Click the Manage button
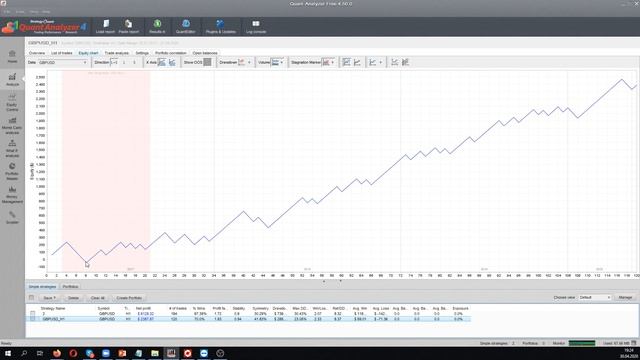The width and height of the screenshot is (640, 360). click(x=625, y=298)
